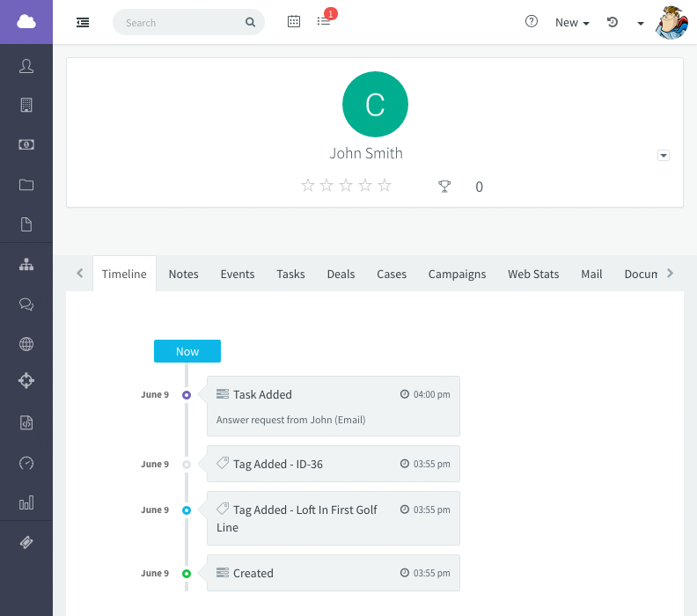Toggle the sidebar menu collapse icon
The width and height of the screenshot is (697, 616).
pos(83,22)
